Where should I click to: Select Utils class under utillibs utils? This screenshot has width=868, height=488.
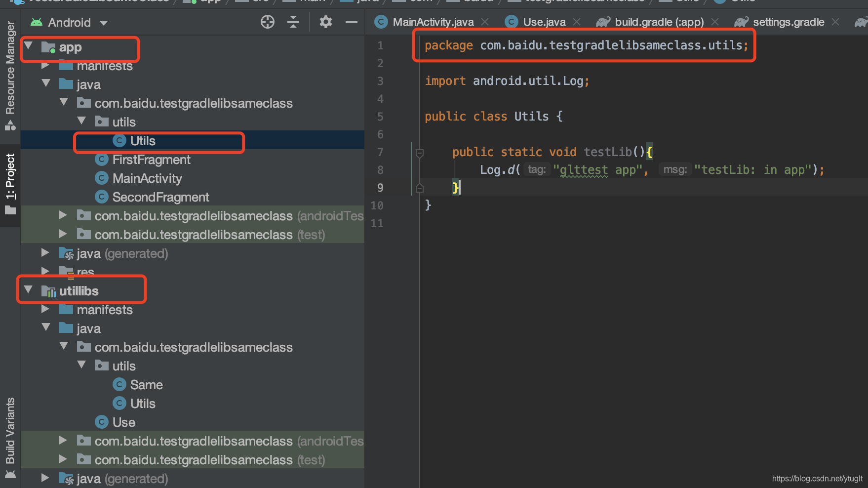[x=143, y=404]
